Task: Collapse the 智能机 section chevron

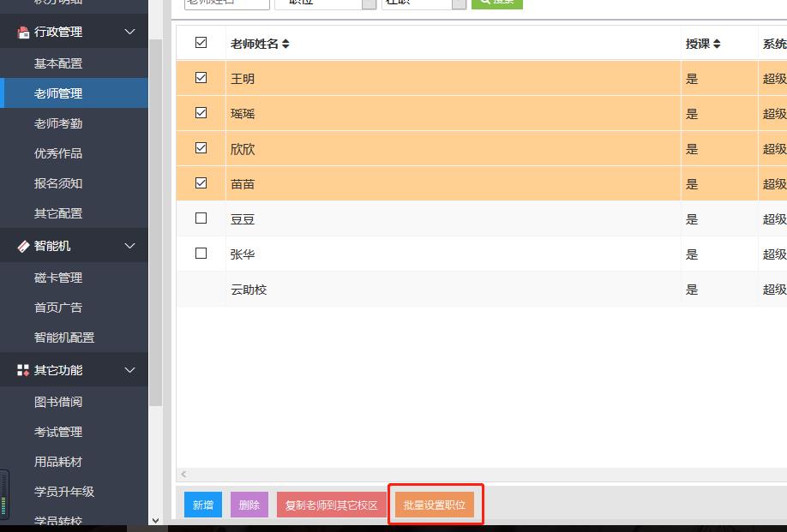Action: coord(130,247)
